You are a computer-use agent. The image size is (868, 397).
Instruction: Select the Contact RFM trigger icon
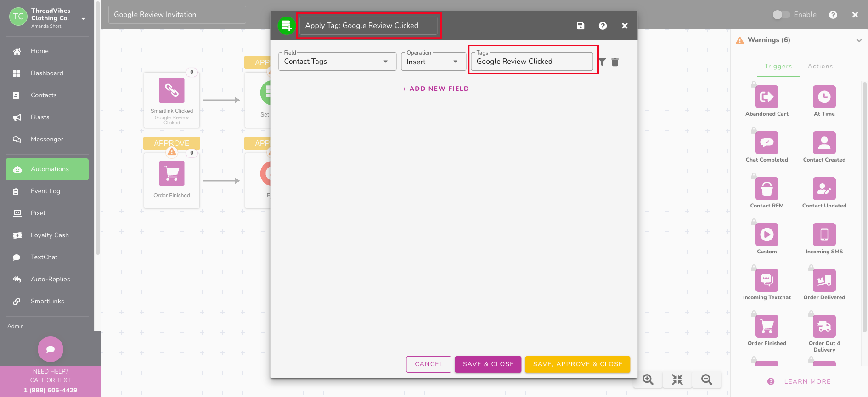coord(767,189)
